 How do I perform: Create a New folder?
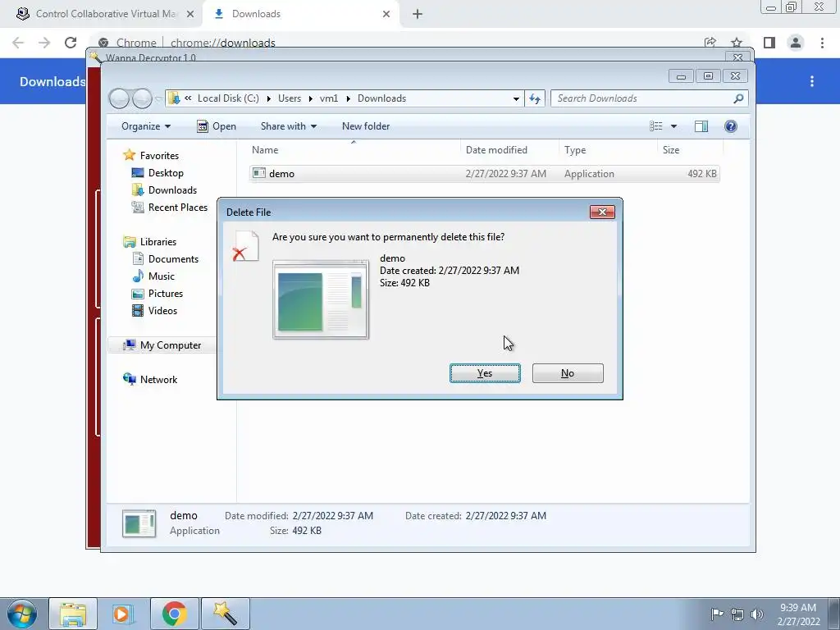click(366, 126)
